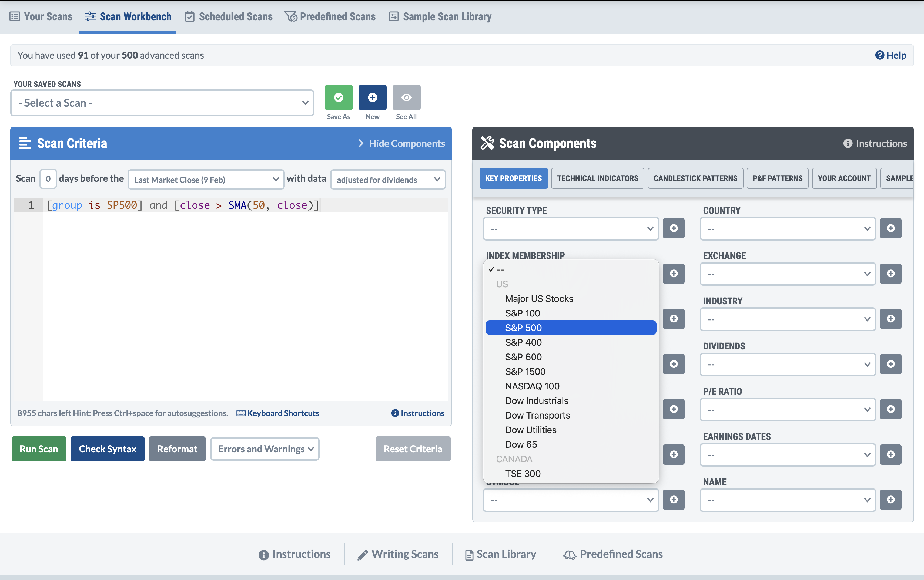Open the Keyboard Shortcuts link
924x580 pixels.
[283, 413]
